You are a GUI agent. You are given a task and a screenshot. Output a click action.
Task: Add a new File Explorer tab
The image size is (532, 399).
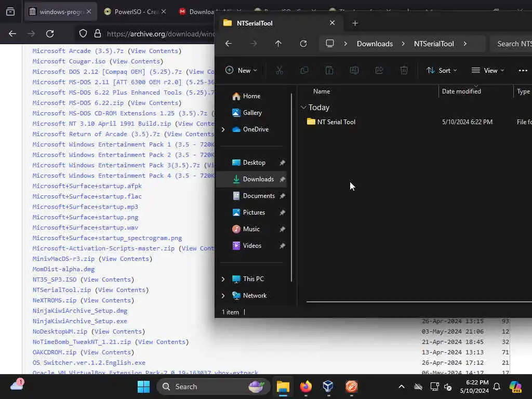pos(355,23)
